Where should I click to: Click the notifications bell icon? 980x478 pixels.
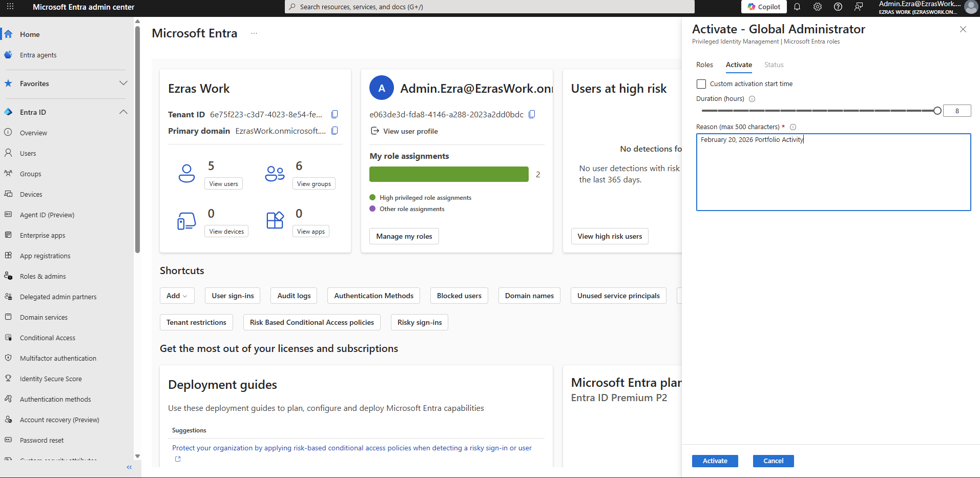tap(797, 7)
